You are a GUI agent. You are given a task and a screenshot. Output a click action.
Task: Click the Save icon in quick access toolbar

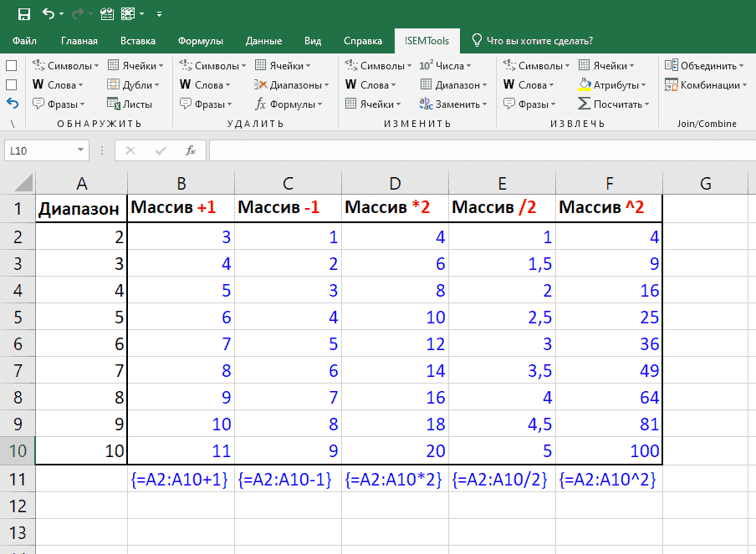click(x=24, y=13)
